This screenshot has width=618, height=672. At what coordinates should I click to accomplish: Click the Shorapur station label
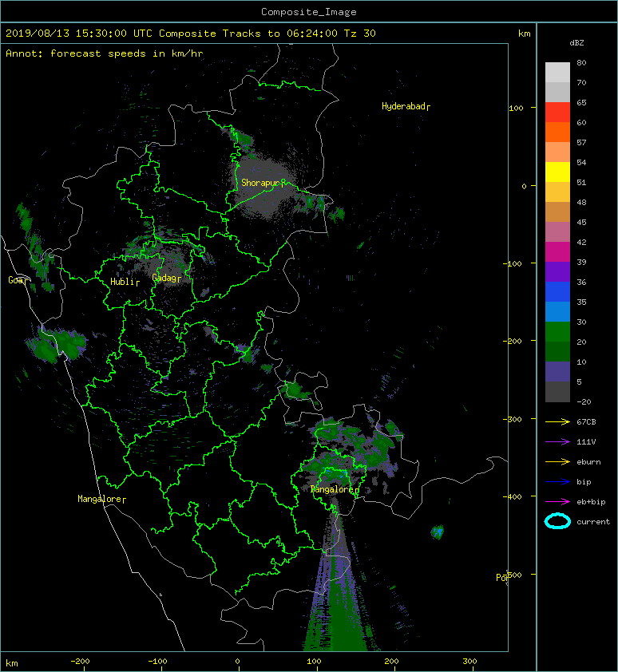coord(263,183)
